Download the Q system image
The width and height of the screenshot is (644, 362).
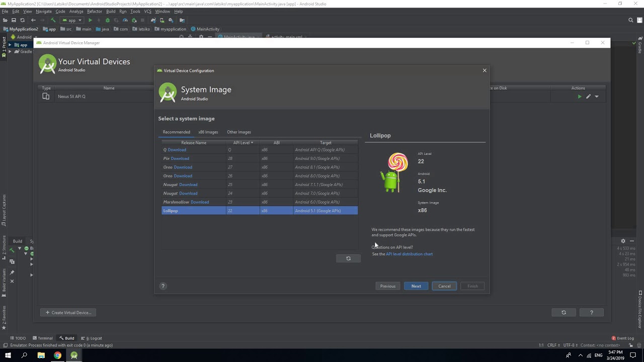click(177, 150)
